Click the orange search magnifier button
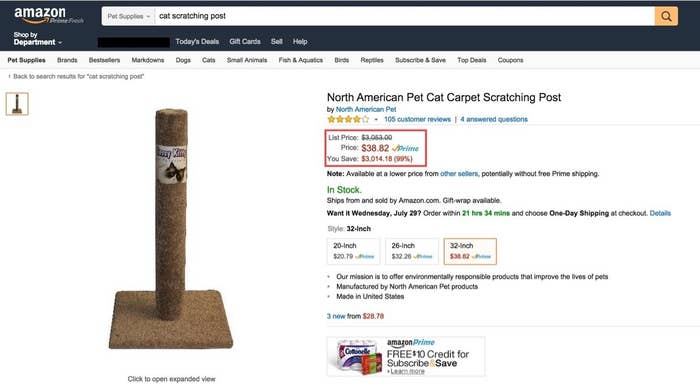This screenshot has height=389, width=700. pyautogui.click(x=666, y=16)
